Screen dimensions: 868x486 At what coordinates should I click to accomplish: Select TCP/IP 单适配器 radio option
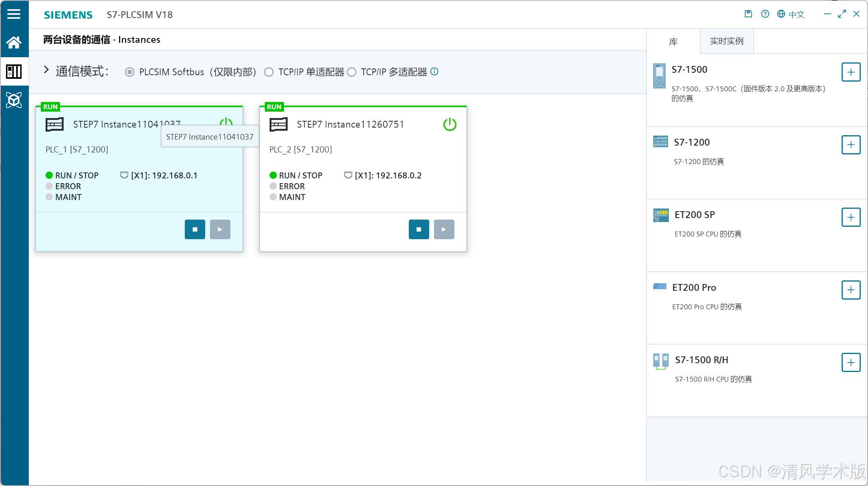click(269, 72)
